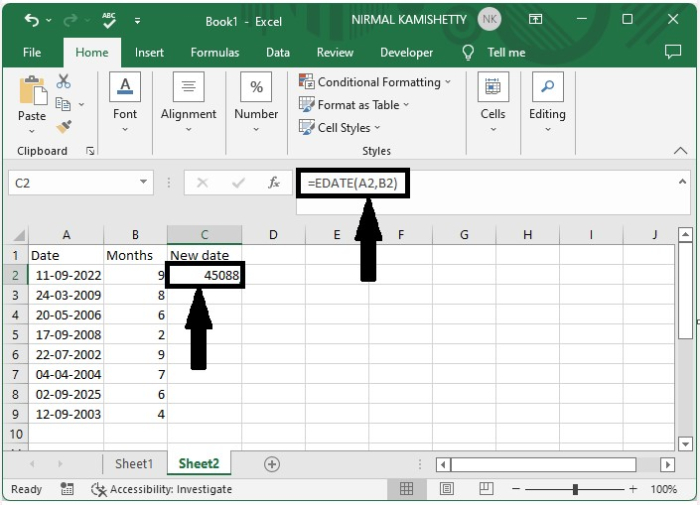This screenshot has height=505, width=700.
Task: Click the horizontal scrollbar right arrow
Action: [667, 465]
